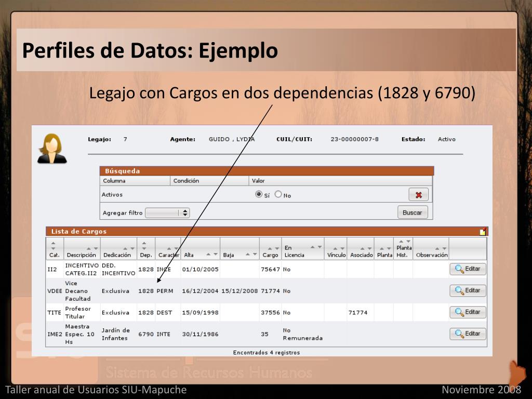Select the No radio button for Activos
532x399 pixels.
click(278, 194)
